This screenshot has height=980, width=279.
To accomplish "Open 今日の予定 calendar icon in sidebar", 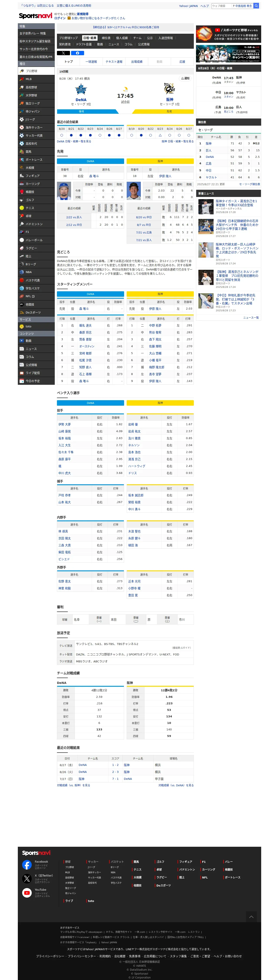I will tap(22, 381).
